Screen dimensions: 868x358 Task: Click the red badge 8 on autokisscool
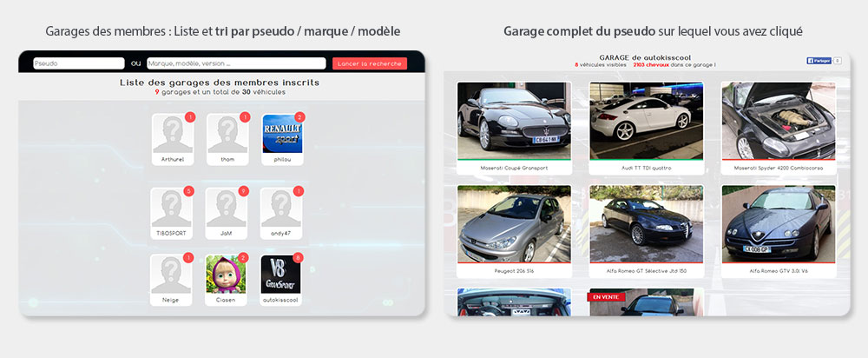298,258
